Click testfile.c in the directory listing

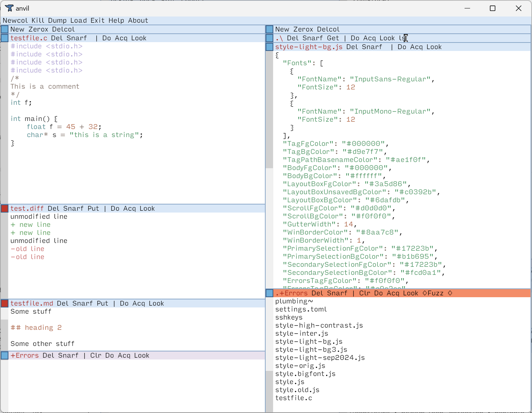tap(293, 398)
